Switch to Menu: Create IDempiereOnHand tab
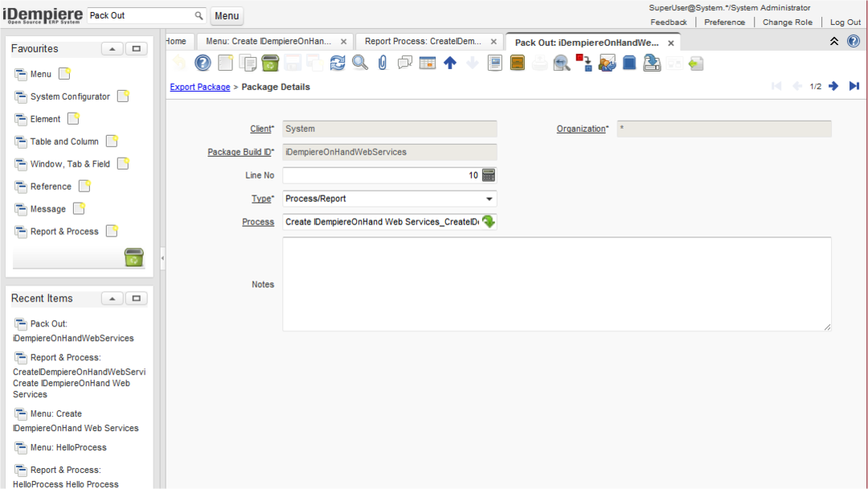The width and height of the screenshot is (868, 489). [x=268, y=41]
